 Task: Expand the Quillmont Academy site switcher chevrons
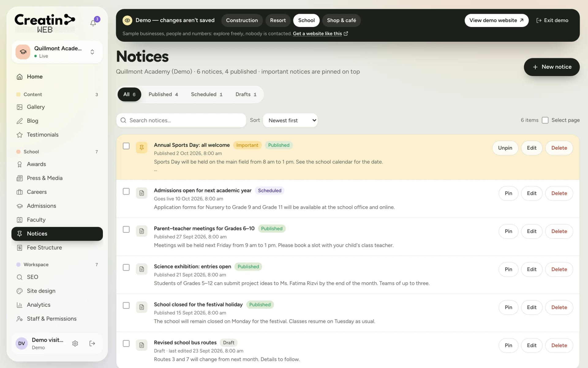point(92,52)
